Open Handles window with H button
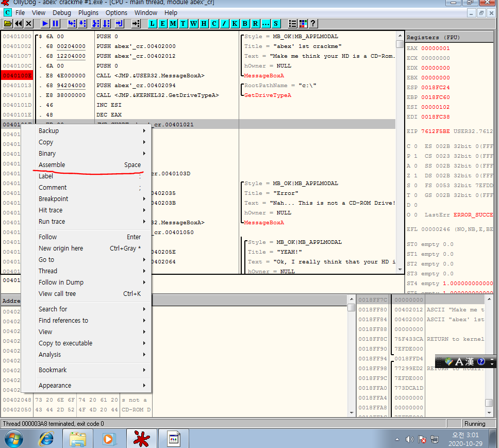This screenshot has width=499, height=448. pos(204,24)
